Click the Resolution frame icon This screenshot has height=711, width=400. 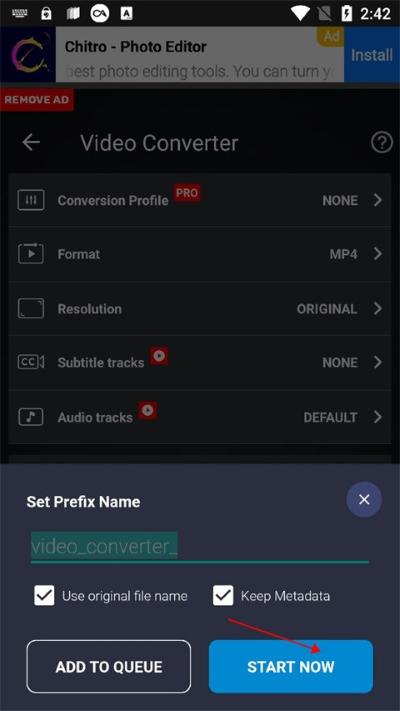pyautogui.click(x=31, y=309)
